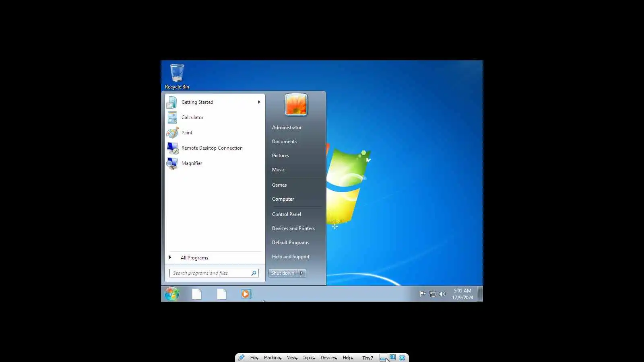Click the network tray icon
Image resolution: width=644 pixels, height=362 pixels.
[433, 294]
